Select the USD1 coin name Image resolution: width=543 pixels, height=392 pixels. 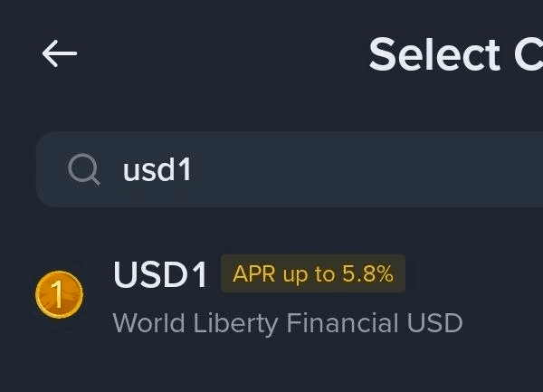[x=161, y=275]
